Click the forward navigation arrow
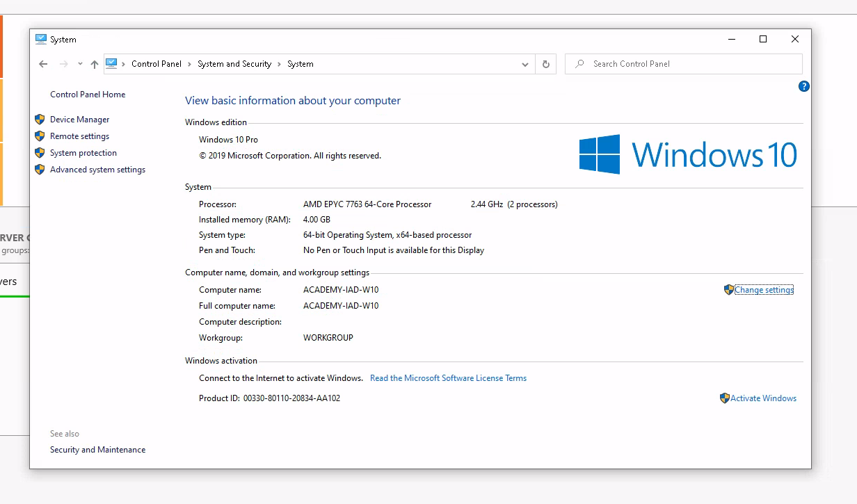Image resolution: width=857 pixels, height=504 pixels. (63, 64)
